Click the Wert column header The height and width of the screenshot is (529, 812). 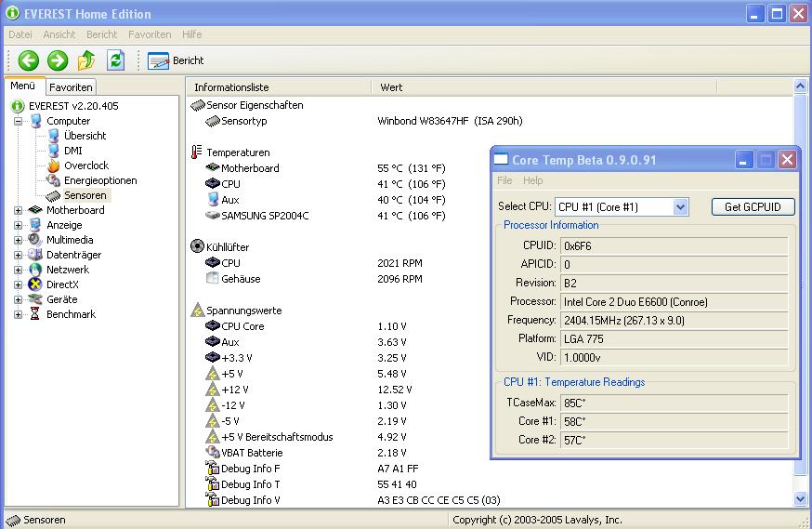click(544, 87)
